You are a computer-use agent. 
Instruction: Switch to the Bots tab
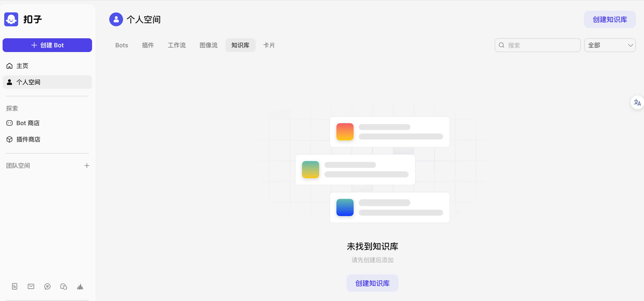[x=122, y=45]
